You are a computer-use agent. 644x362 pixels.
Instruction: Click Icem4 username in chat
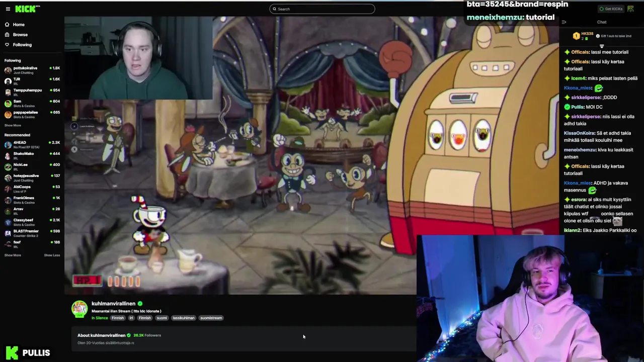click(579, 78)
